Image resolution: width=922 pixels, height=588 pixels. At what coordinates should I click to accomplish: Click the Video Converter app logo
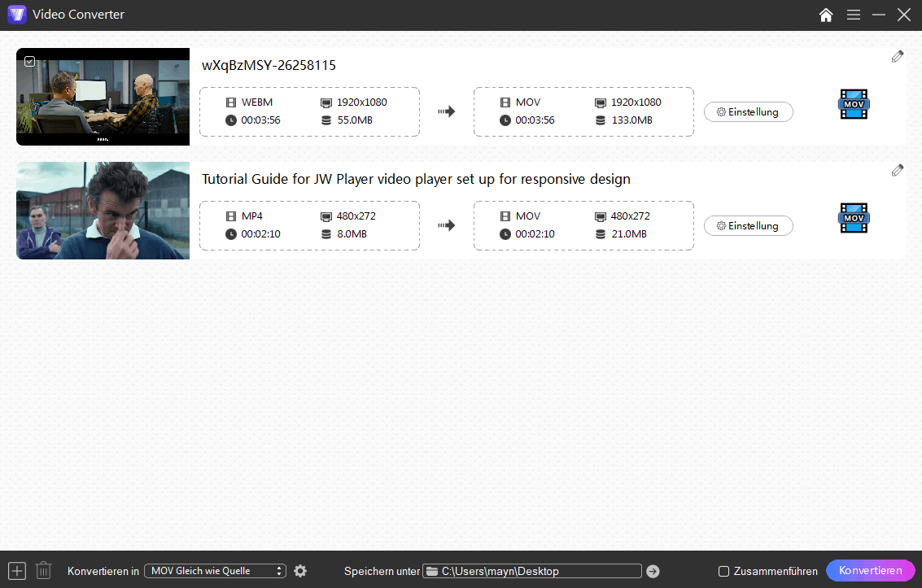[17, 14]
